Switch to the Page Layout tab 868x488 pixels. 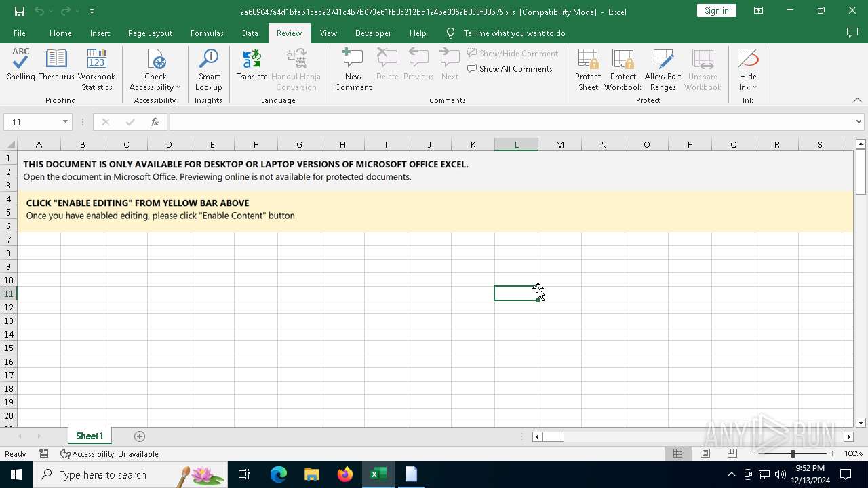tap(150, 33)
